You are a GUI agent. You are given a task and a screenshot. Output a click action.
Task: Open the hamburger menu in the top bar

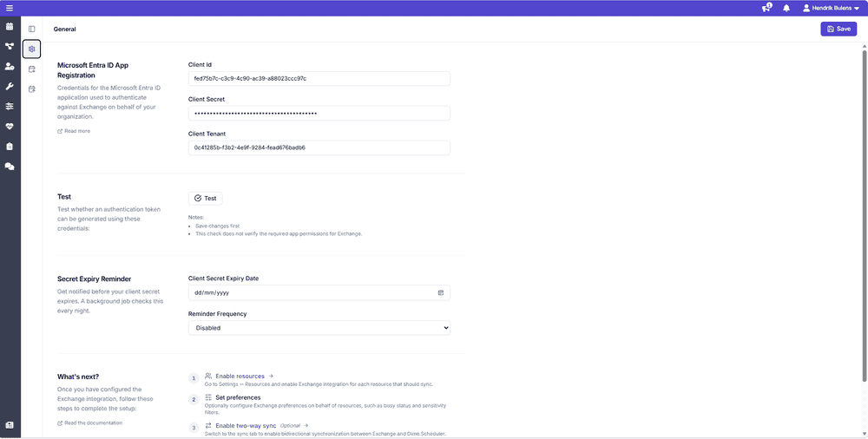tap(10, 8)
